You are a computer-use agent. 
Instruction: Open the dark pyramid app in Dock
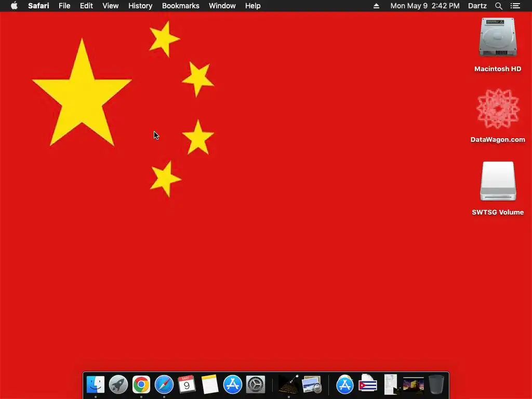pyautogui.click(x=289, y=385)
